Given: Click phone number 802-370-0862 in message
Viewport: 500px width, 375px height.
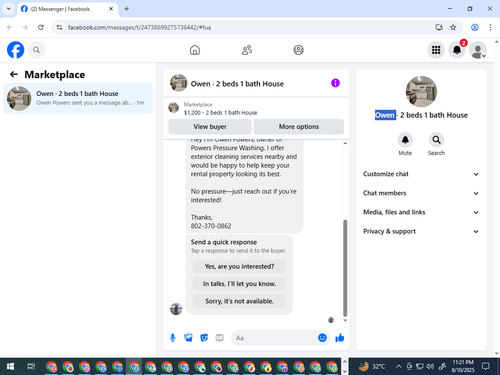Looking at the screenshot, I should (211, 226).
